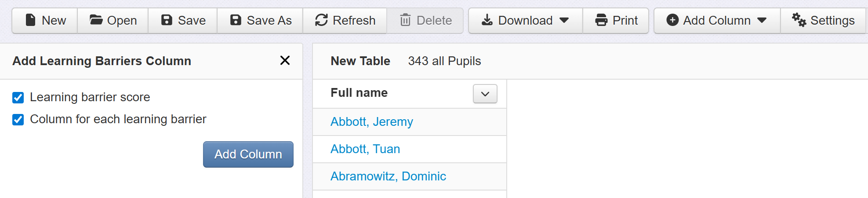Click the Save floppy disk icon

click(167, 20)
